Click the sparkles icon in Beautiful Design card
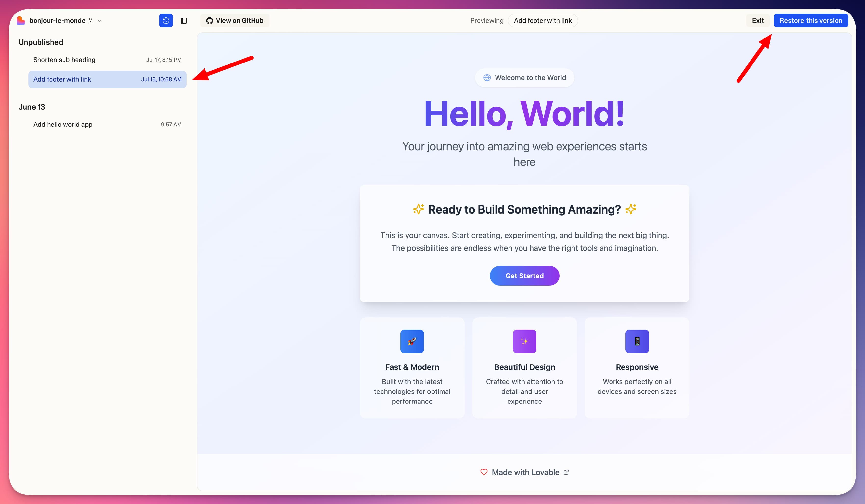This screenshot has height=504, width=865. tap(524, 341)
